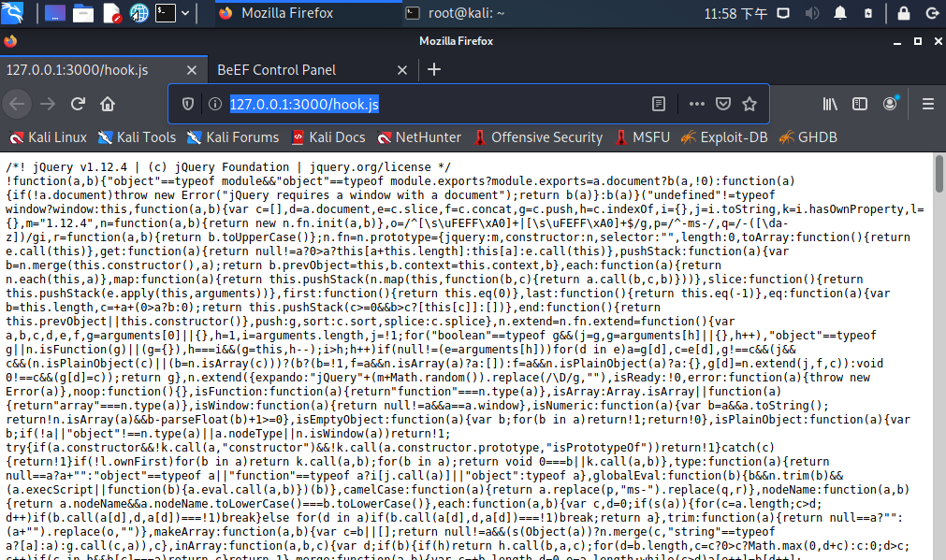Open Firefox hamburger menu
This screenshot has width=946, height=560.
928,105
